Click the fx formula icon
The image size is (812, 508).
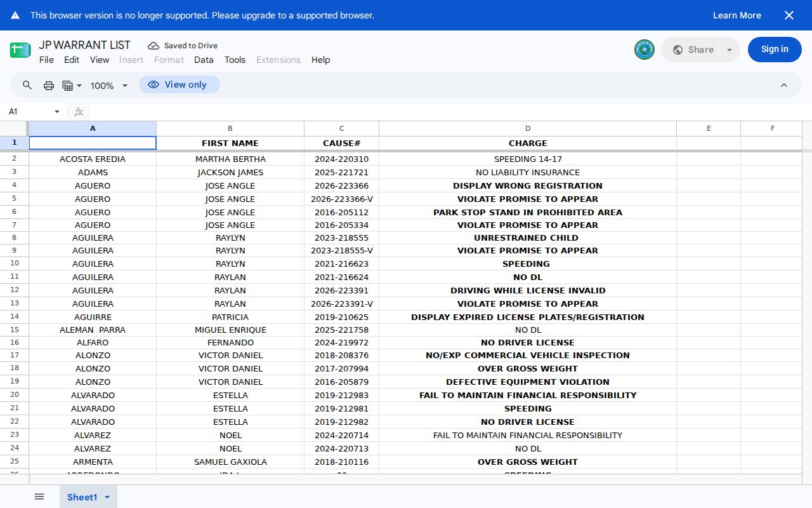pos(79,112)
